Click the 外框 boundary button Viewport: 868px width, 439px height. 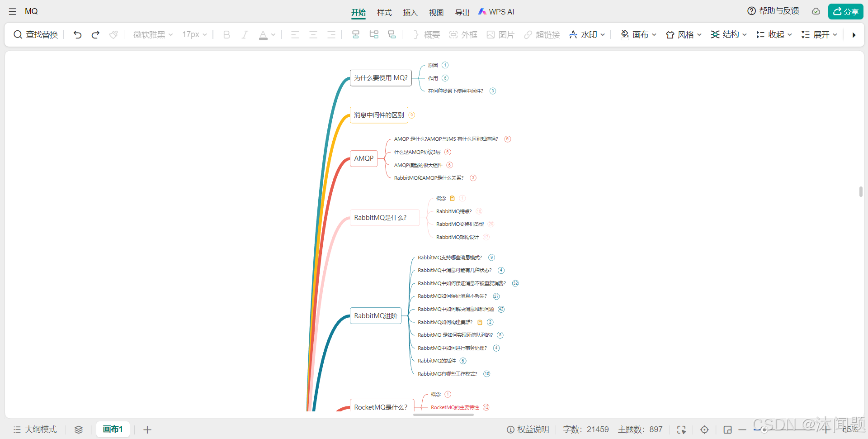[x=463, y=35]
